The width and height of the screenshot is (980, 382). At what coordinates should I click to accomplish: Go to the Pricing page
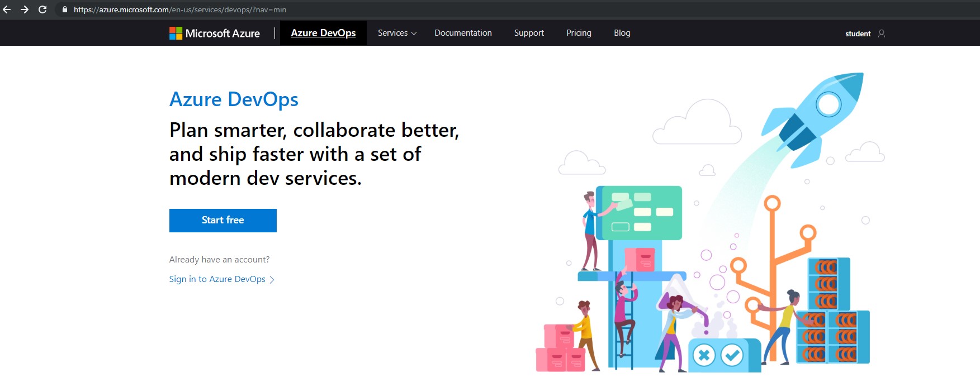(579, 33)
